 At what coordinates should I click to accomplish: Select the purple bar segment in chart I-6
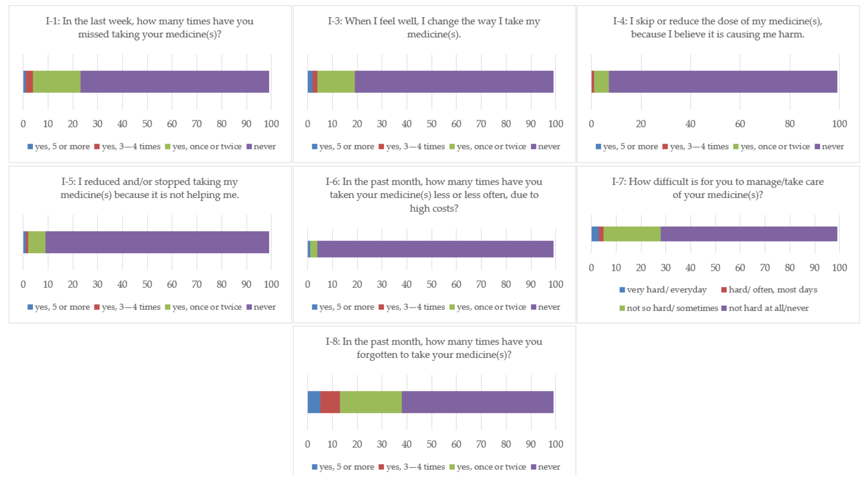tap(435, 249)
